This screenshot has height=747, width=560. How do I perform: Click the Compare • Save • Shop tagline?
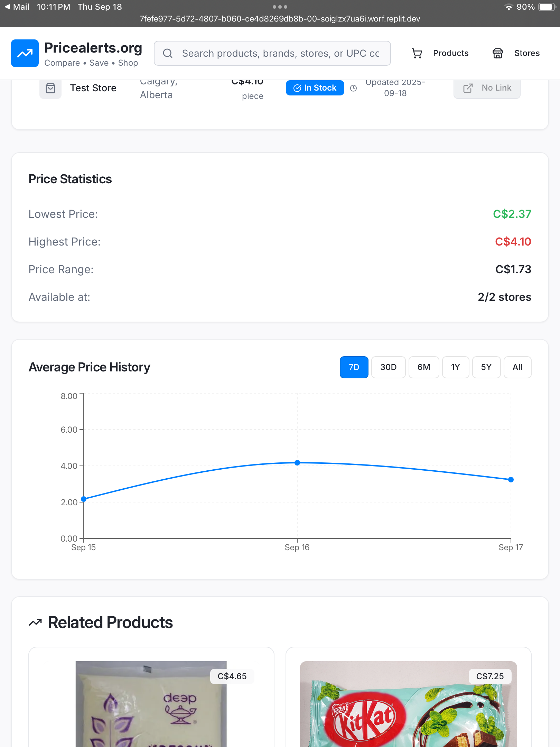91,63
